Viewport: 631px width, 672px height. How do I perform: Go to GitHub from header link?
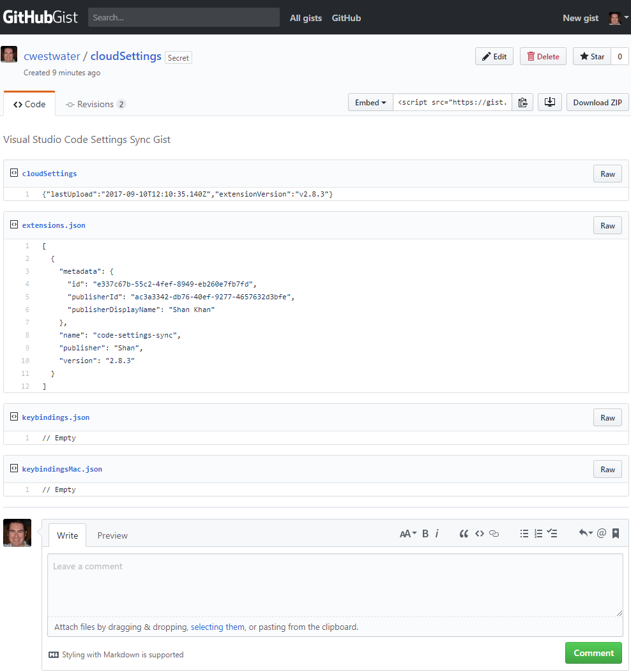click(346, 18)
